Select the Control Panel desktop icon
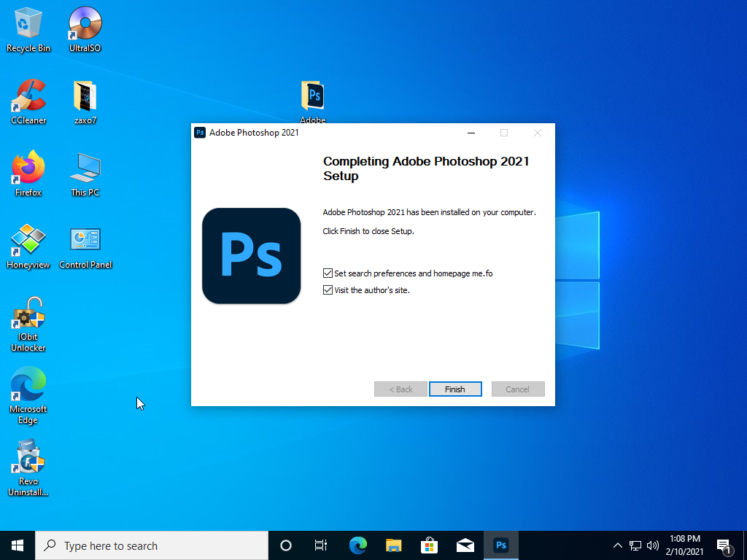This screenshot has width=747, height=560. pyautogui.click(x=85, y=248)
